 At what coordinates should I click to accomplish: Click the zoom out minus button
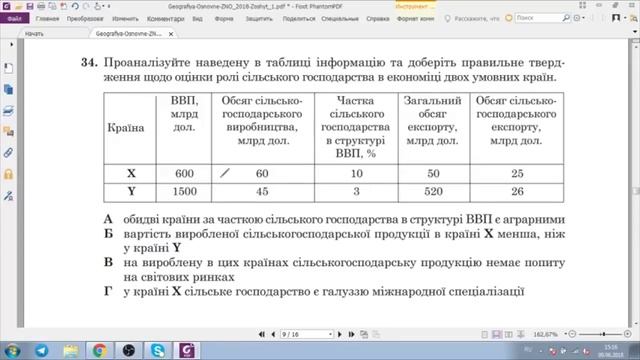coord(572,334)
